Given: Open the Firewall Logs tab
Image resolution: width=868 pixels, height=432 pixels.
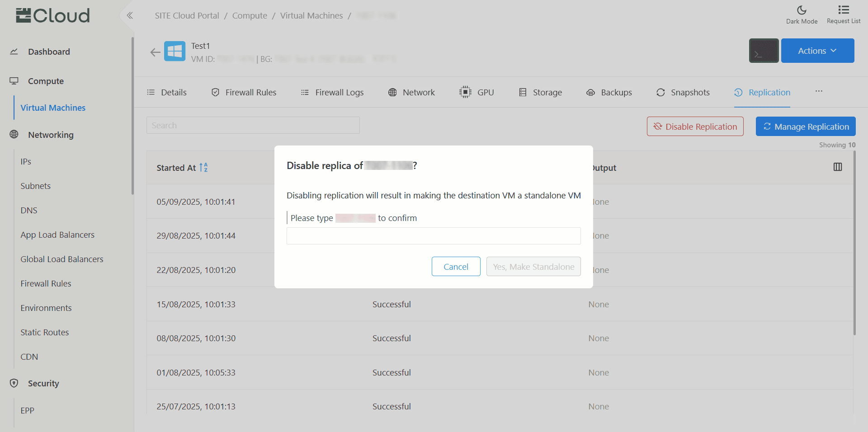Looking at the screenshot, I should [x=332, y=93].
